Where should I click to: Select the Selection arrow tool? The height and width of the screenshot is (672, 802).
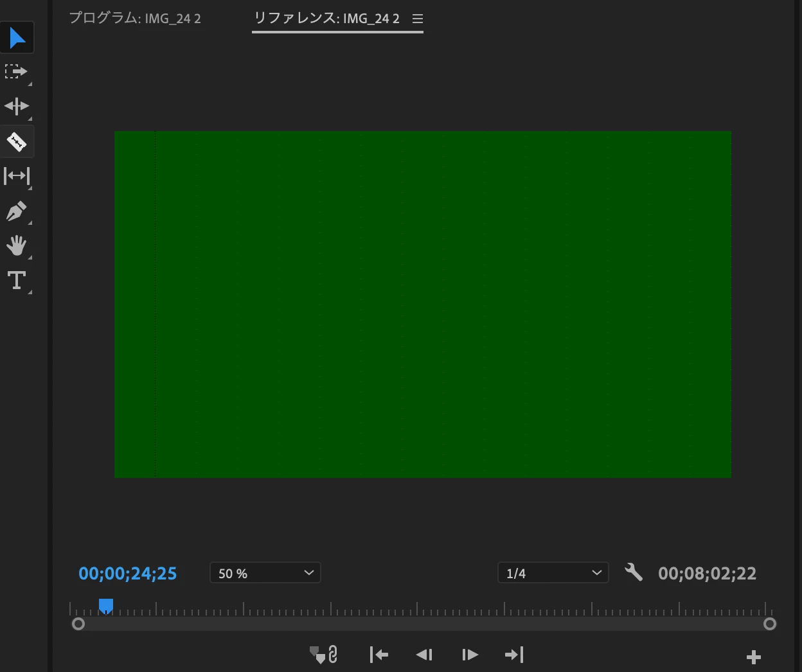[x=17, y=38]
